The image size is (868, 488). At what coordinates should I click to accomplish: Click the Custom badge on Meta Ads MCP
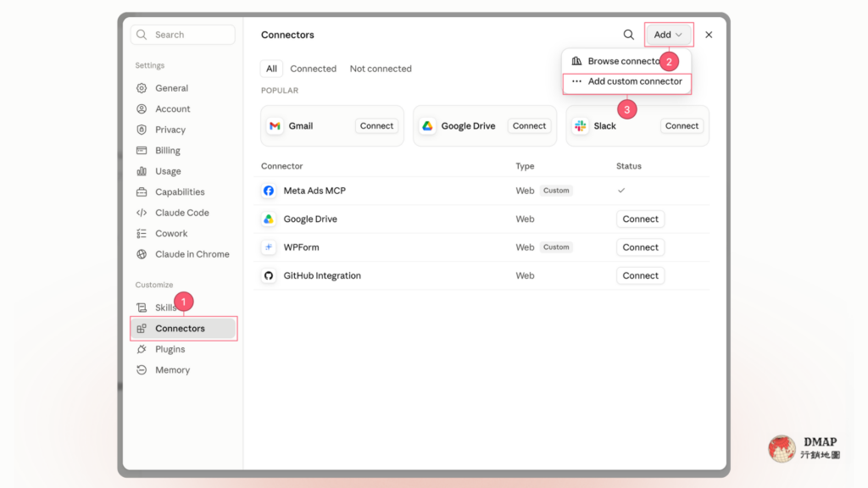pyautogui.click(x=556, y=191)
